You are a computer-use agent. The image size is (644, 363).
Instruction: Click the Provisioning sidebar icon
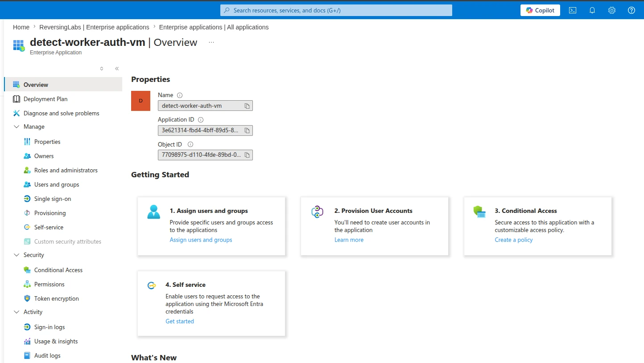(27, 213)
